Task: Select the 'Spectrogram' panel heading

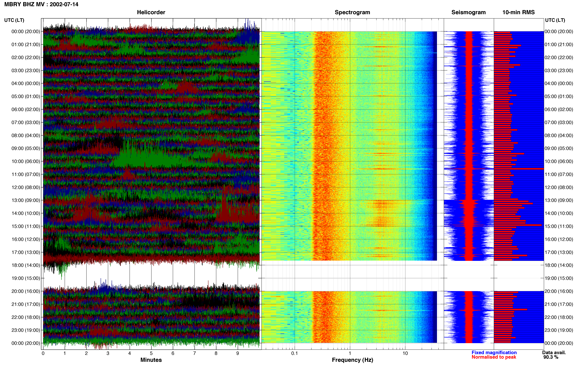Action: click(352, 12)
